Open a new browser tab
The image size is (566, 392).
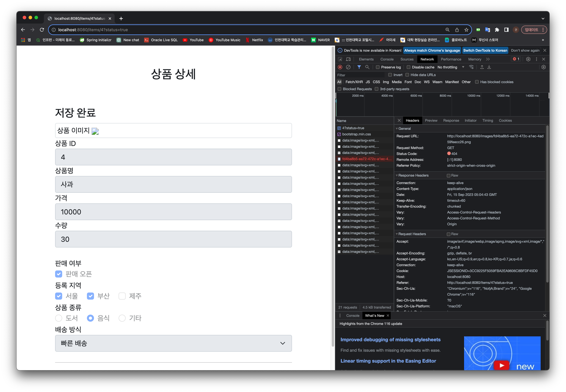click(121, 18)
